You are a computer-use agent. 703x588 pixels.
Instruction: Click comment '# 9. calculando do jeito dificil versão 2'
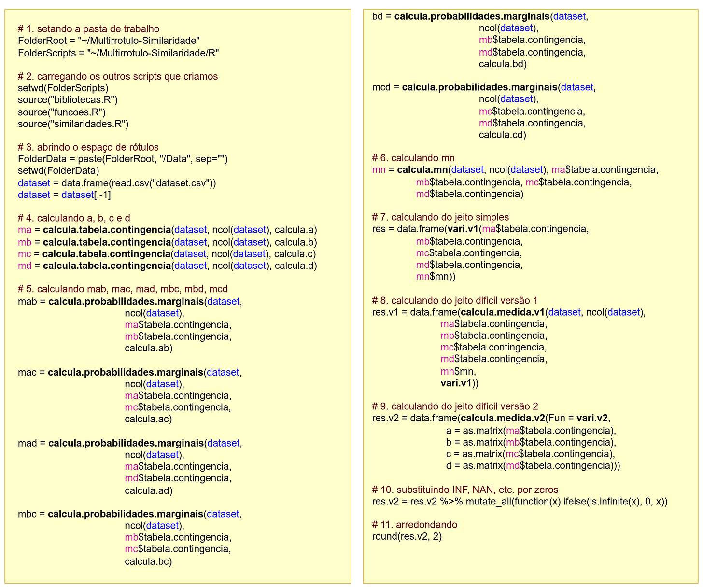pos(455,406)
